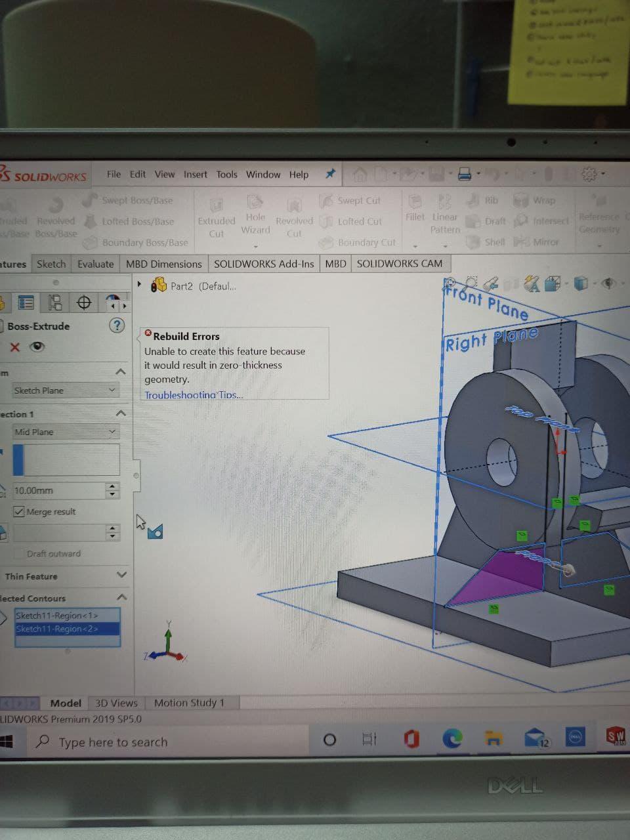Image resolution: width=630 pixels, height=840 pixels.
Task: Select the Linear Pattern tool
Action: click(445, 214)
